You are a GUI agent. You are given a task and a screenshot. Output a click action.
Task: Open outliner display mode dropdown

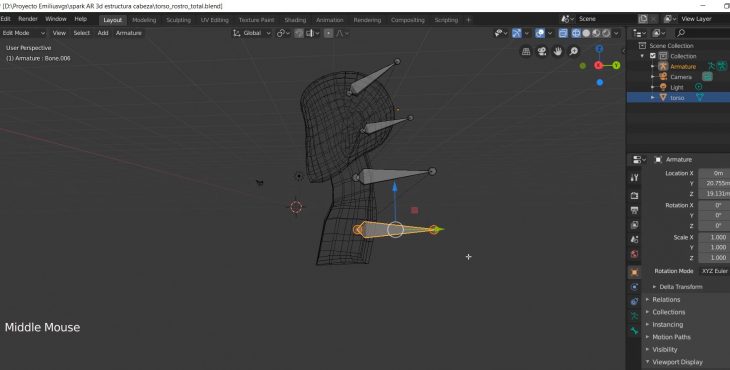[x=638, y=33]
